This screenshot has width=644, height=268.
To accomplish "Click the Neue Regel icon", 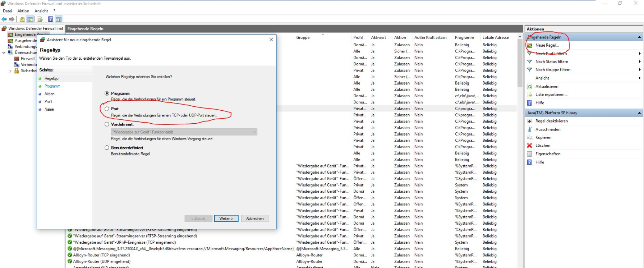I will click(529, 45).
